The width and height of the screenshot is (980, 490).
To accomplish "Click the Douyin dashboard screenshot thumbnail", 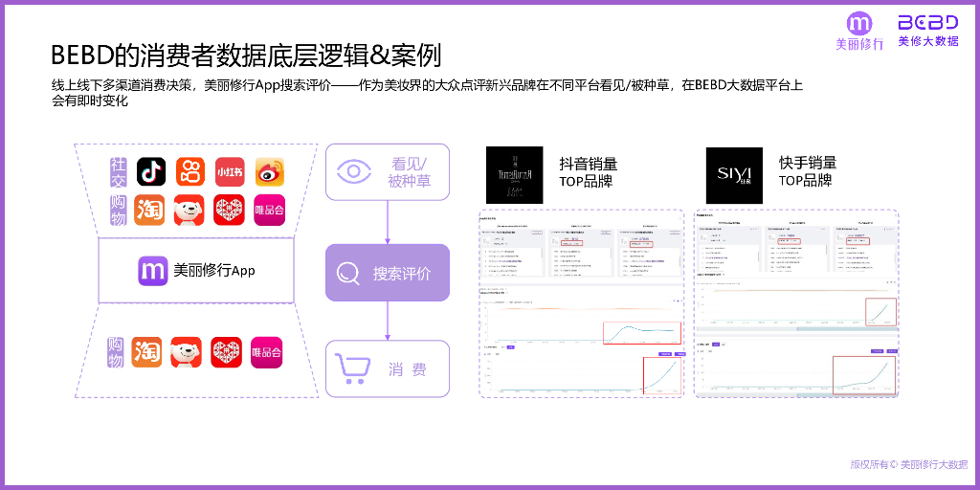I will 582,303.
